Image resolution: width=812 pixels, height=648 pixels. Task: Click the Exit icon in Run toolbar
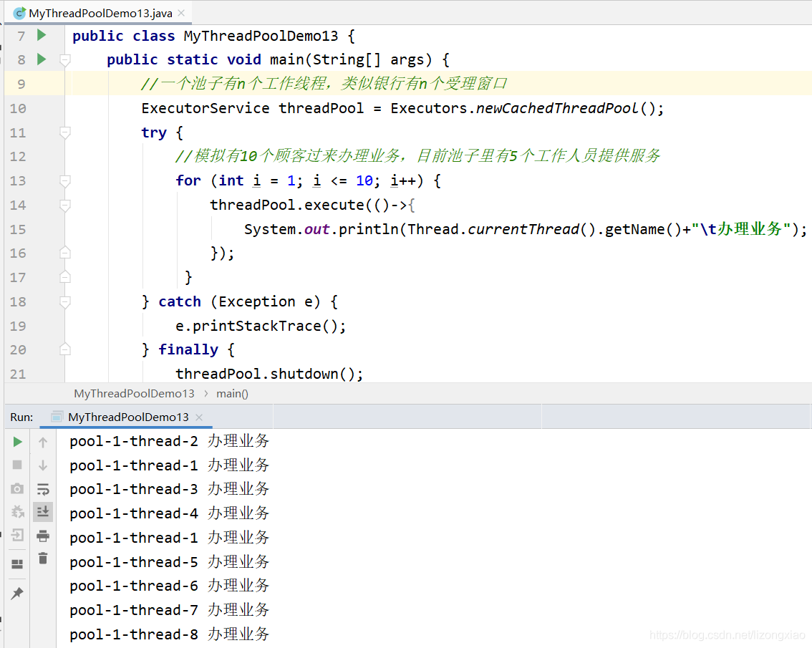[x=18, y=535]
